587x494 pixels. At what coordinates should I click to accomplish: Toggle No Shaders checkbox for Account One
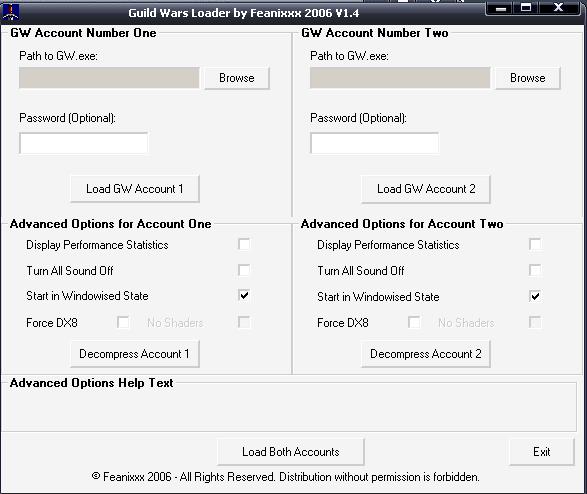pos(244,322)
